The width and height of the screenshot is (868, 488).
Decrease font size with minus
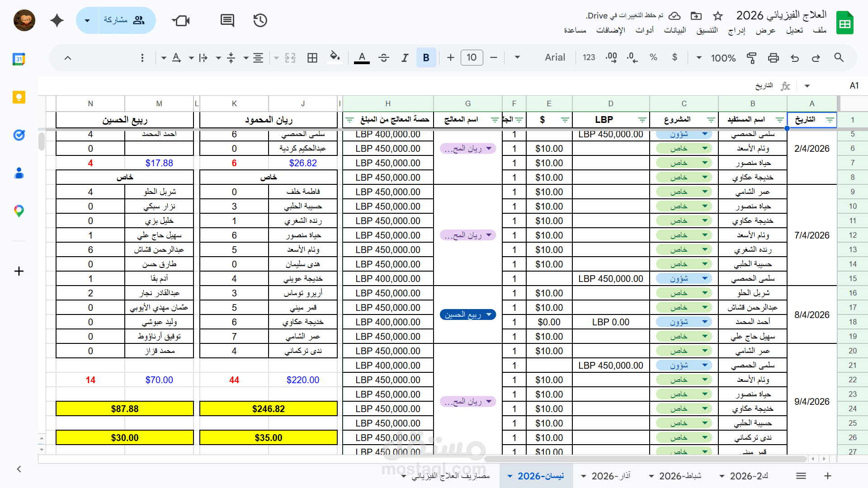[x=494, y=57]
